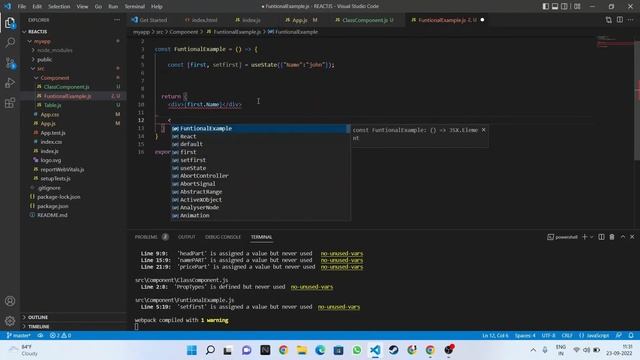Switch to the Problems panel tab
Image resolution: width=640 pixels, height=360 pixels.
click(146, 237)
